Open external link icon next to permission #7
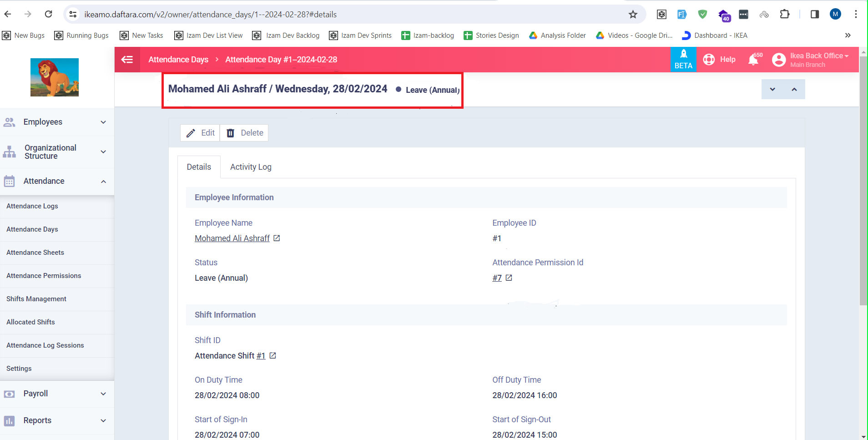This screenshot has height=440, width=868. coord(509,278)
